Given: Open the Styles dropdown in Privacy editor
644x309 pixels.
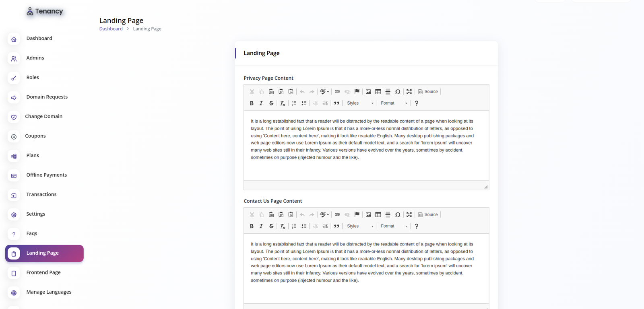Looking at the screenshot, I should pos(359,103).
